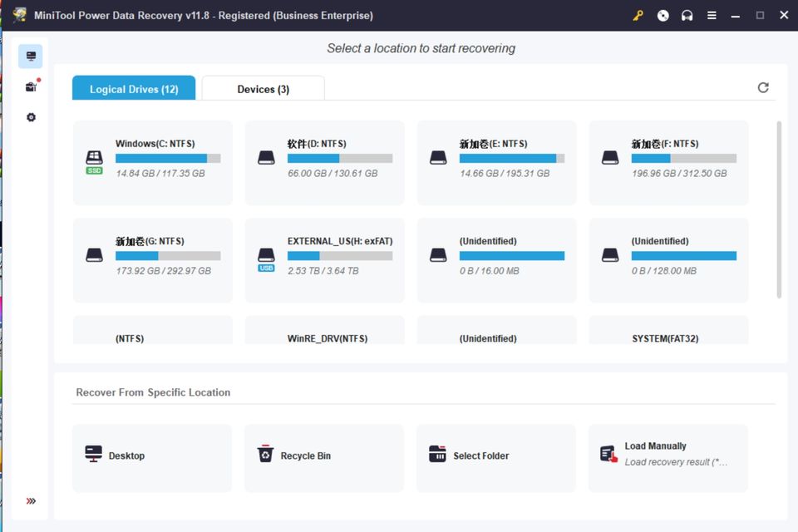Switch to Logical Drives tab
798x532 pixels.
point(134,89)
